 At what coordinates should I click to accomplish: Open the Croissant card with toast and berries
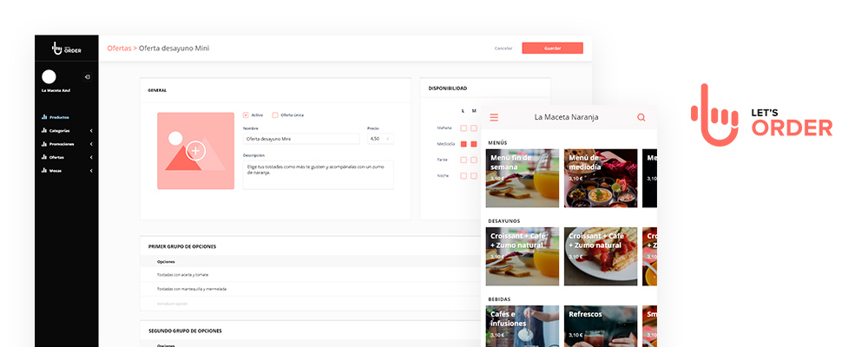[x=601, y=256]
